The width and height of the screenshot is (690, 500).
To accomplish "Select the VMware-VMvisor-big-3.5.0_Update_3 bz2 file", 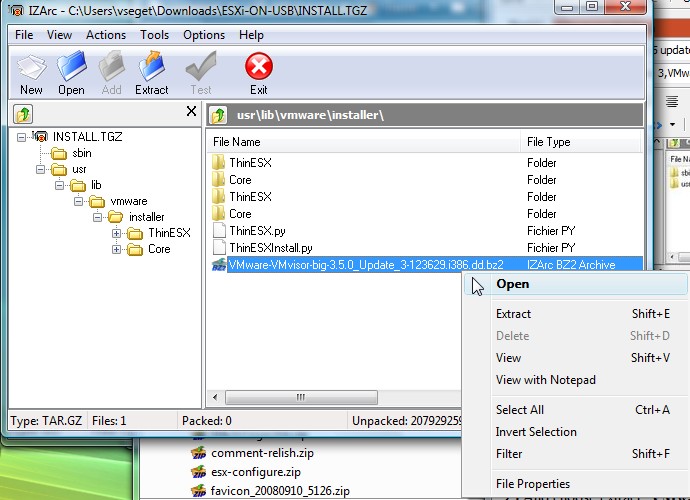I will click(x=425, y=265).
